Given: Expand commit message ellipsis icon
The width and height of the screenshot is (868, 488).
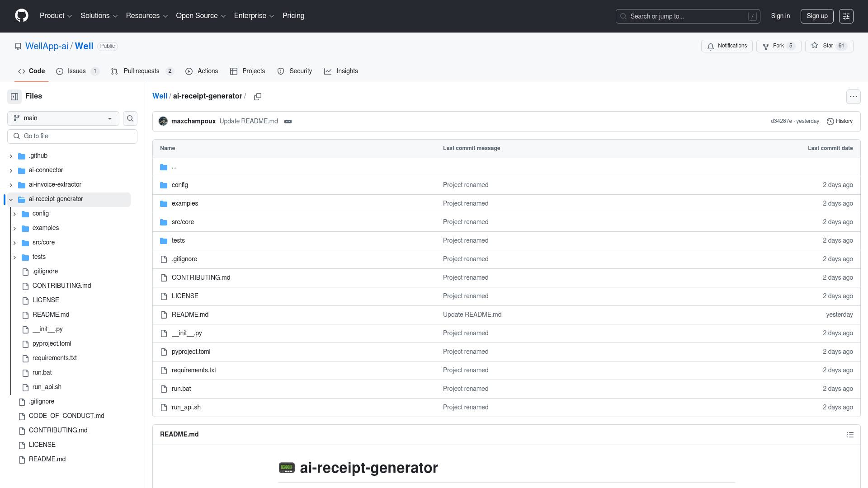Looking at the screenshot, I should 288,122.
